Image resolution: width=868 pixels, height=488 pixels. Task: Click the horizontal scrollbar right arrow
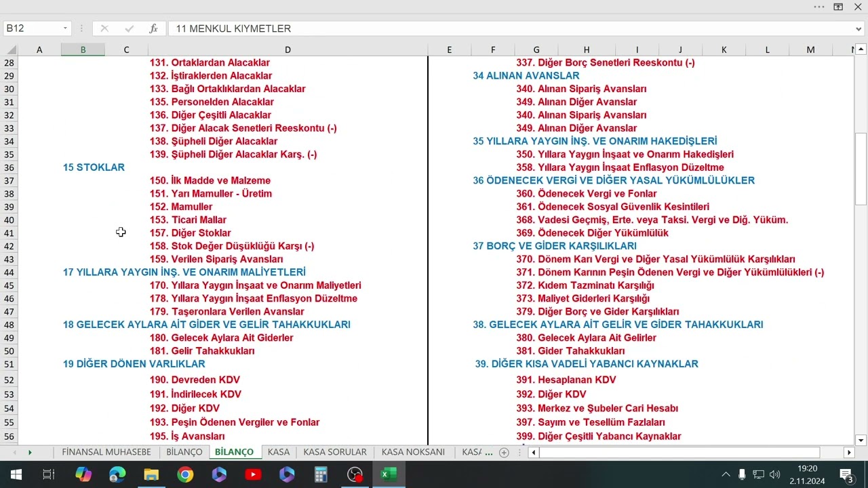click(849, 452)
